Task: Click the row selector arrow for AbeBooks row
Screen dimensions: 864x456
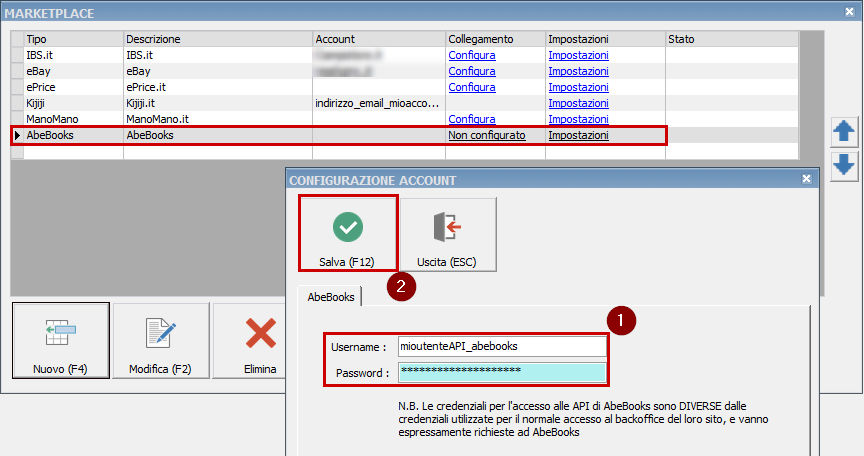Action: point(17,135)
